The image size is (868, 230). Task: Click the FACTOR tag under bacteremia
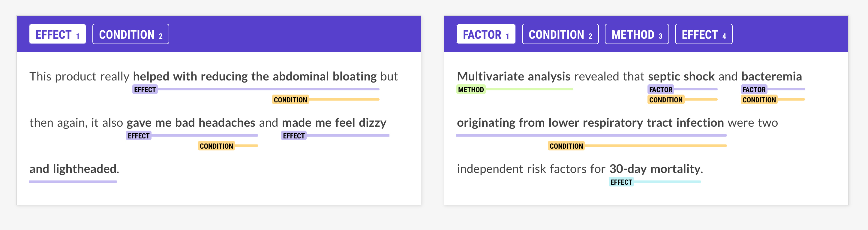coord(754,90)
